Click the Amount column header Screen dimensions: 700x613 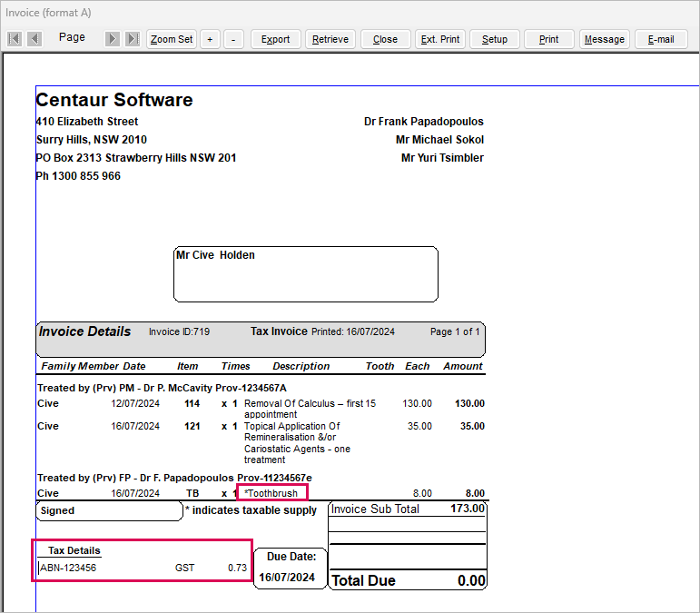tap(463, 366)
